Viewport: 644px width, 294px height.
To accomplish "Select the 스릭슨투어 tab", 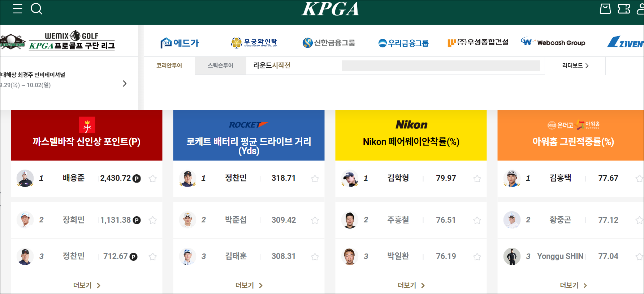I will pos(220,65).
